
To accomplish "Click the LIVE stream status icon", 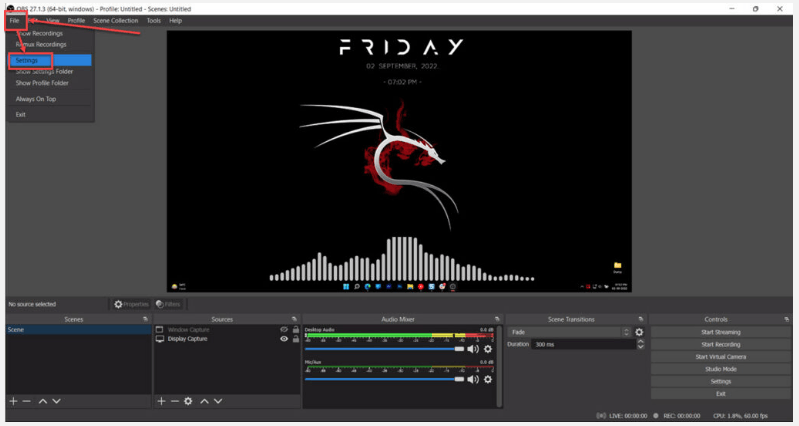I will [x=601, y=416].
